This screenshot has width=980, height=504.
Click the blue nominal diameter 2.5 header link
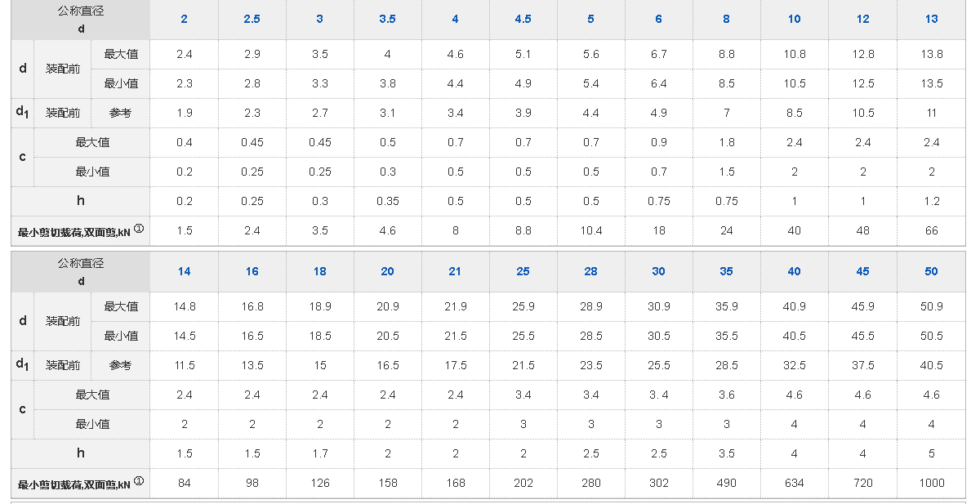pyautogui.click(x=252, y=19)
